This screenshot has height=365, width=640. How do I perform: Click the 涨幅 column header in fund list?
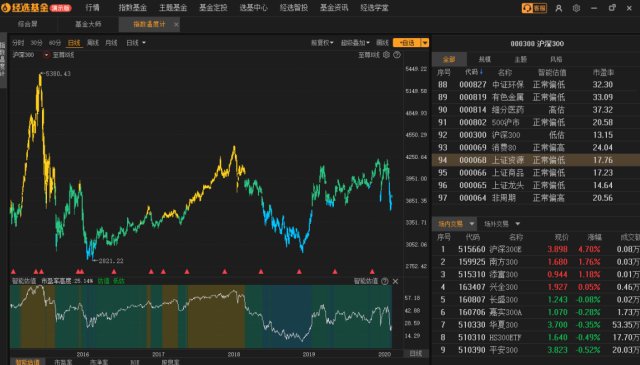point(594,237)
